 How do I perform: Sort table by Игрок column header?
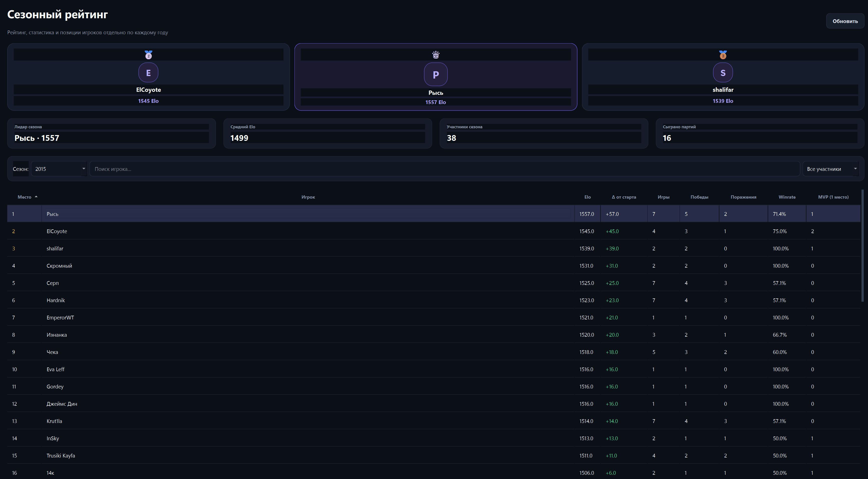pos(308,197)
